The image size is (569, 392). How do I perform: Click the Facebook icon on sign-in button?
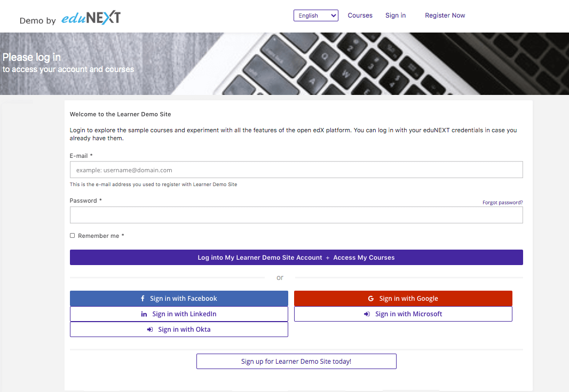tap(143, 299)
